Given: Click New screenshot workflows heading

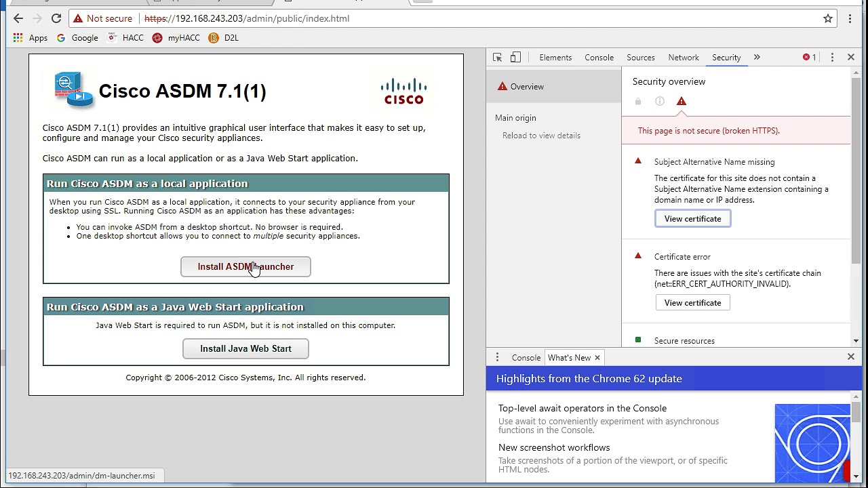Looking at the screenshot, I should click(x=554, y=447).
